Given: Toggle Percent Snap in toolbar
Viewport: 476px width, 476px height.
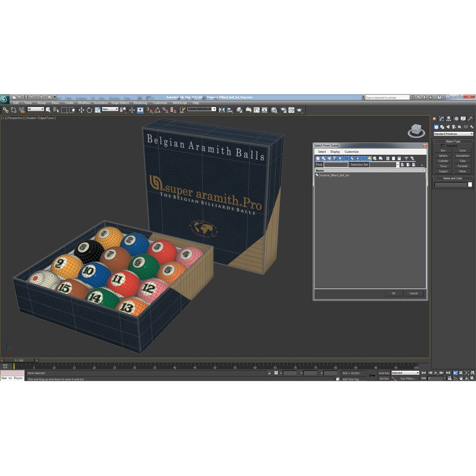Looking at the screenshot, I should (165, 110).
